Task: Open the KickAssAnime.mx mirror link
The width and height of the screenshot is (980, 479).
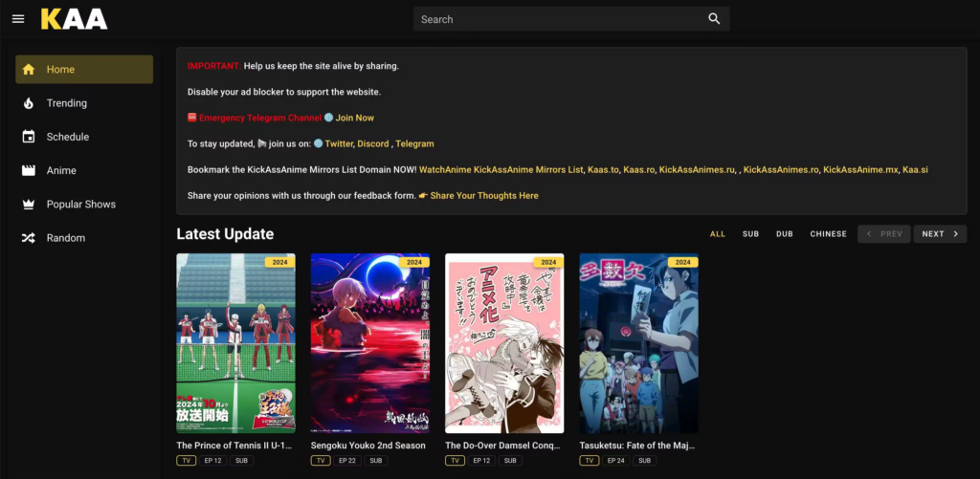Action: tap(860, 170)
